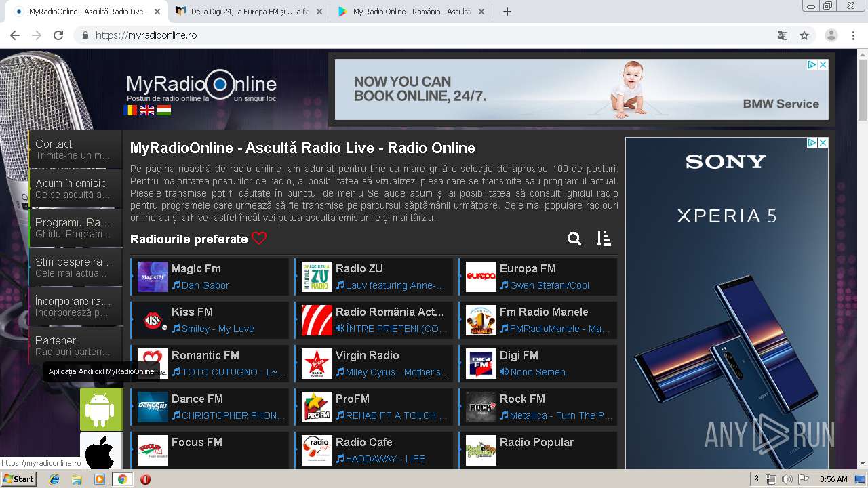
Task: Open Știri despre radio menu item
Action: pyautogui.click(x=75, y=267)
